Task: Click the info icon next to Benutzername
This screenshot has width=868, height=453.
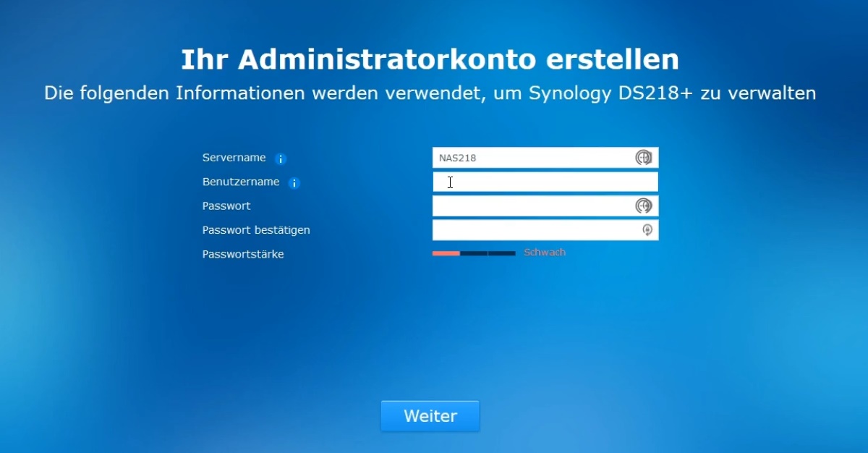Action: point(294,183)
